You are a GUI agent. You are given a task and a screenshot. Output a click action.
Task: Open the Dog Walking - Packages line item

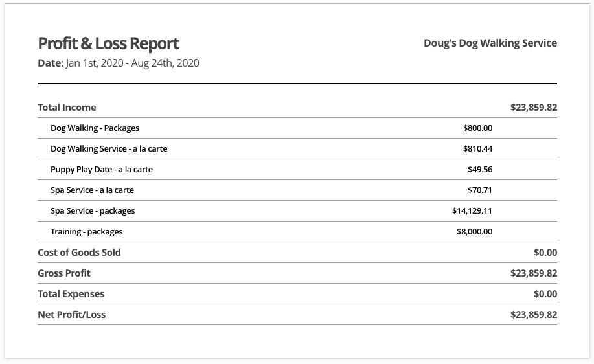click(x=95, y=128)
